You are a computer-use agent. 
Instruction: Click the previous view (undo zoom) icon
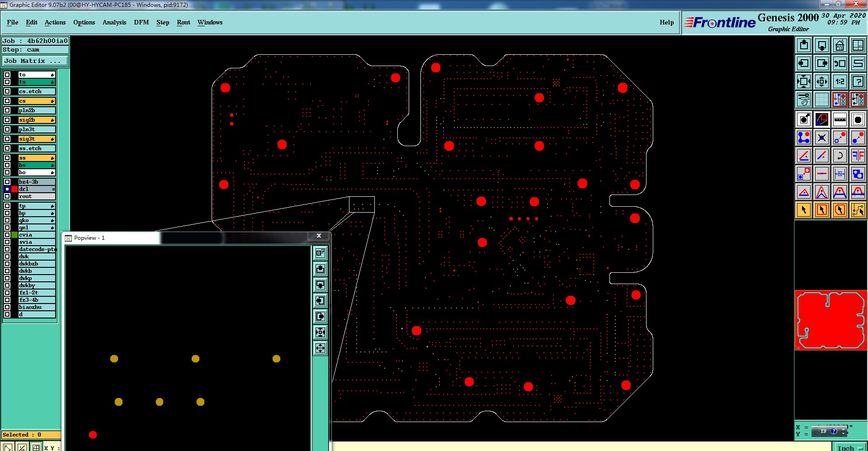coord(840,63)
